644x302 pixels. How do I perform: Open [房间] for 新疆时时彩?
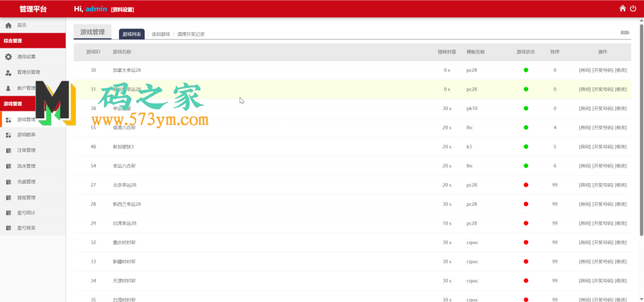(584, 261)
